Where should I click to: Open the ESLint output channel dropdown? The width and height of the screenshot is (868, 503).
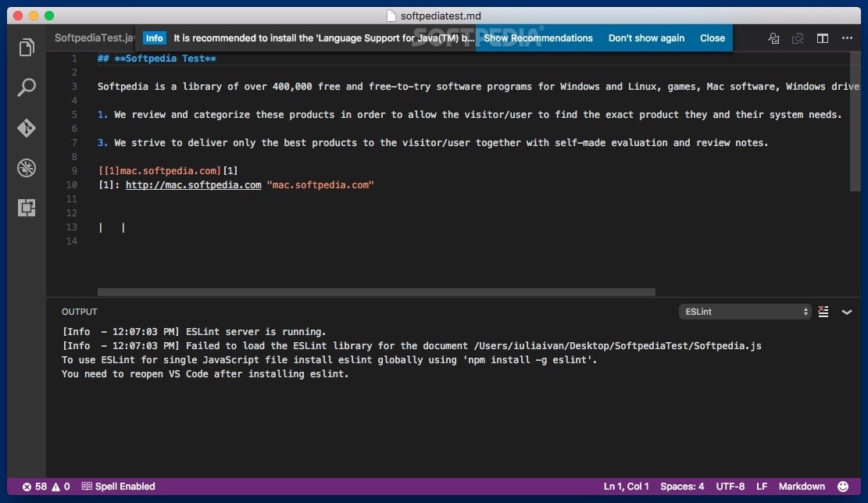(x=745, y=312)
